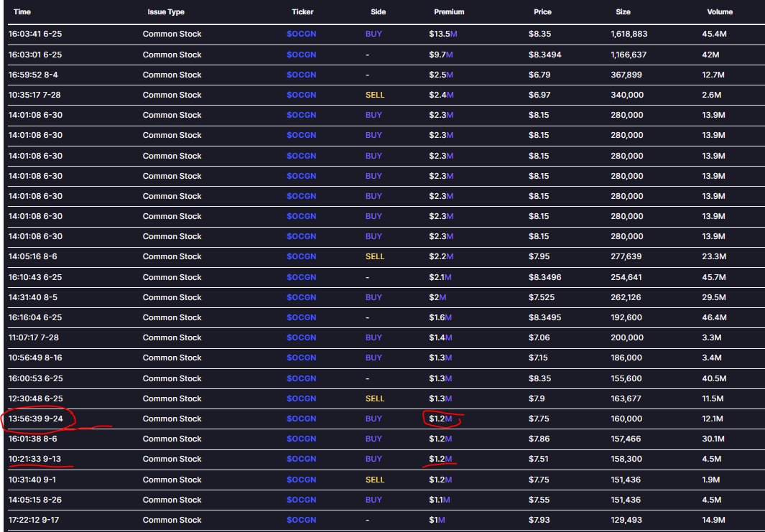Click the size value 262,126
The width and height of the screenshot is (765, 532).
[x=626, y=297]
